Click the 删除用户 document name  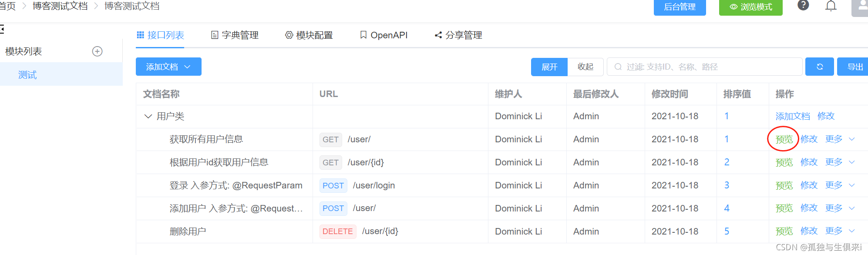pyautogui.click(x=188, y=232)
